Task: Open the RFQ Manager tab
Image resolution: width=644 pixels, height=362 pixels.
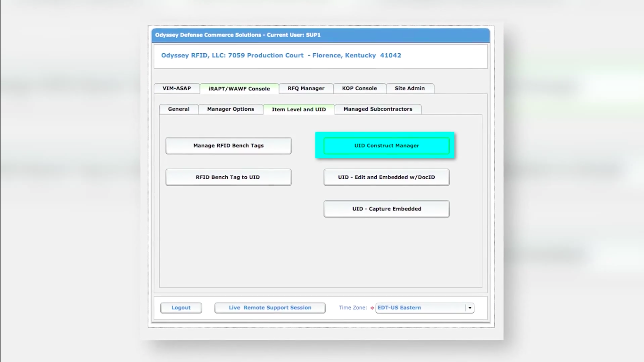Action: point(305,88)
